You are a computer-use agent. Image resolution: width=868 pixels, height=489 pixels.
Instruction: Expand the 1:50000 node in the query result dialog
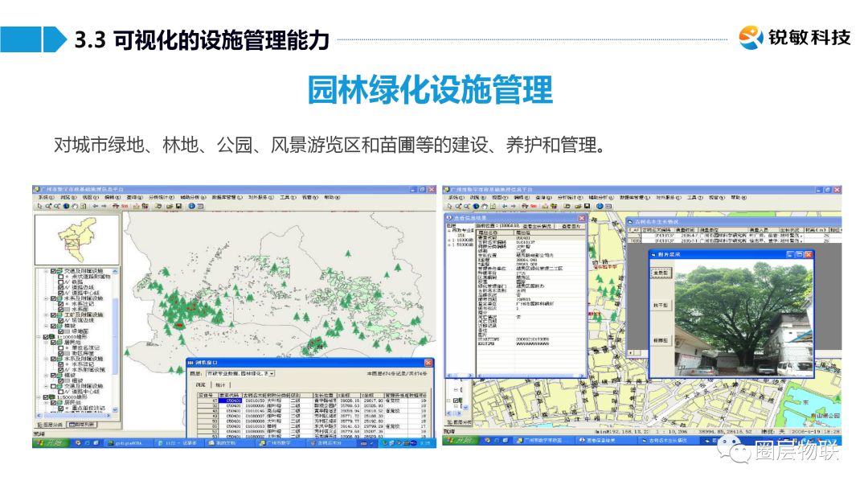click(x=449, y=244)
